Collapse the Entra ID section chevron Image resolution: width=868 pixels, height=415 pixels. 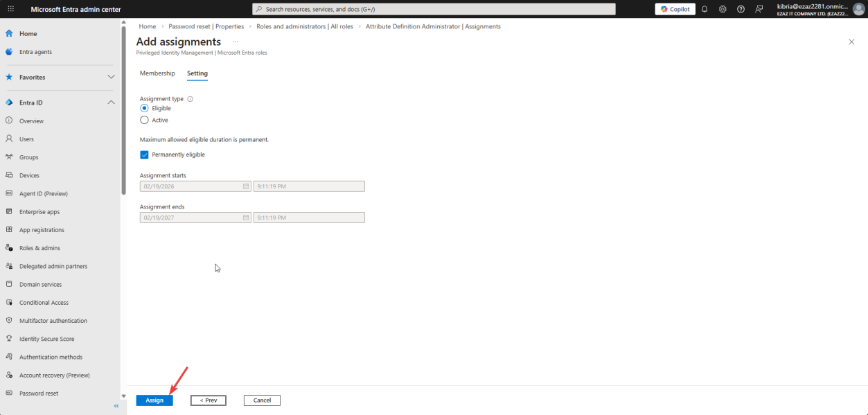(111, 103)
